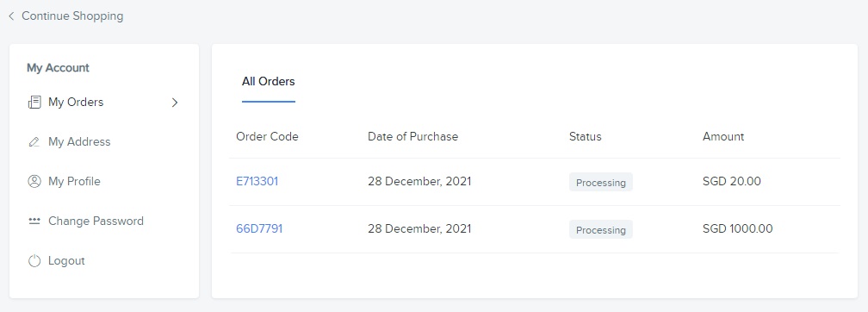Click the power icon next to Logout
868x312 pixels.
[x=34, y=260]
